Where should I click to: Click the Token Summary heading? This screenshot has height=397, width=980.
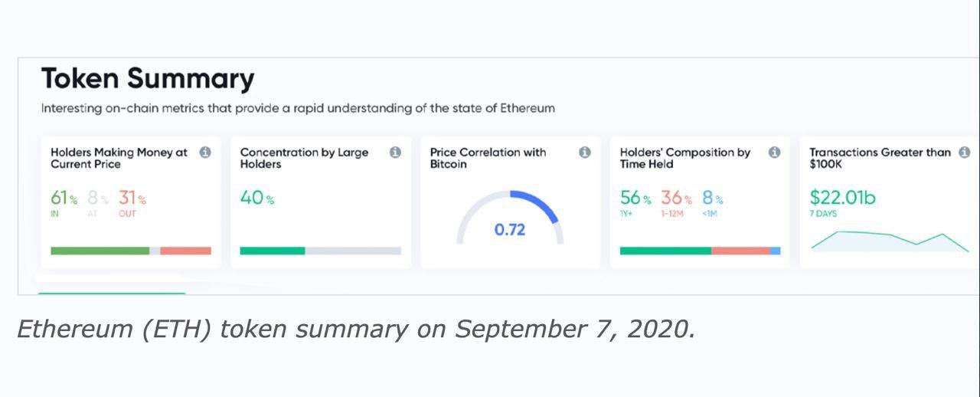click(x=147, y=79)
